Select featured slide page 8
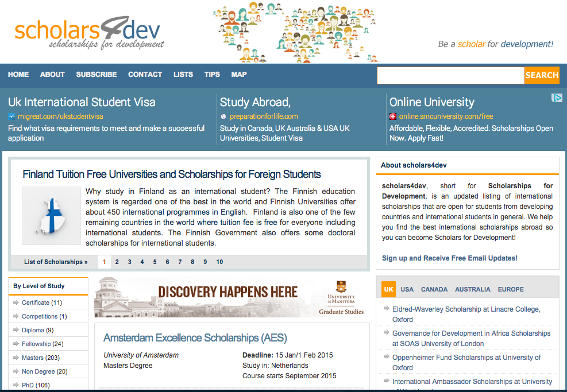This screenshot has width=567, height=392. tap(192, 262)
